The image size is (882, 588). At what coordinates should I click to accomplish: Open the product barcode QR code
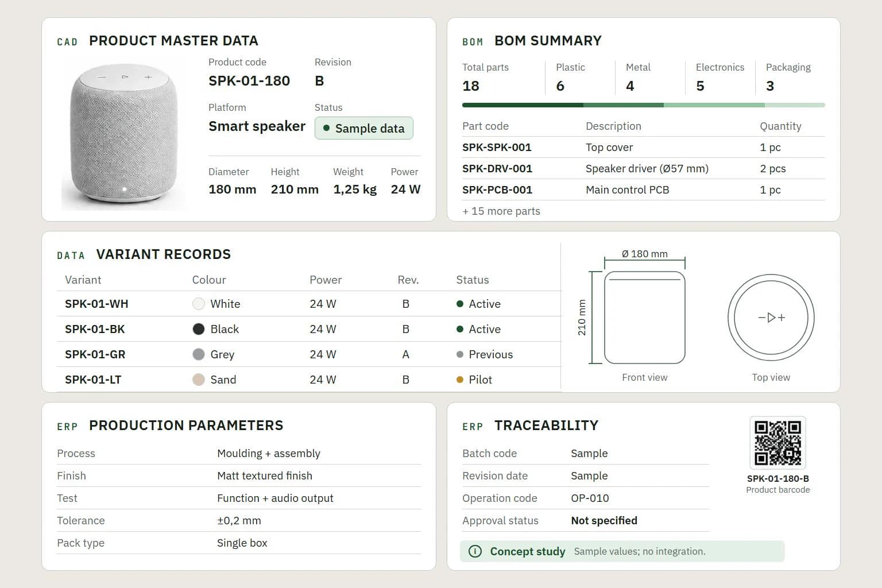[x=777, y=442]
